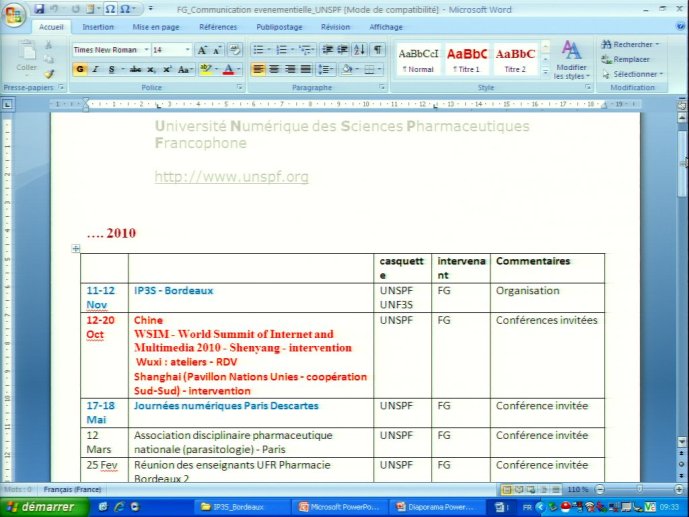Customize the Quick Access Toolbar dropdown

pyautogui.click(x=150, y=9)
